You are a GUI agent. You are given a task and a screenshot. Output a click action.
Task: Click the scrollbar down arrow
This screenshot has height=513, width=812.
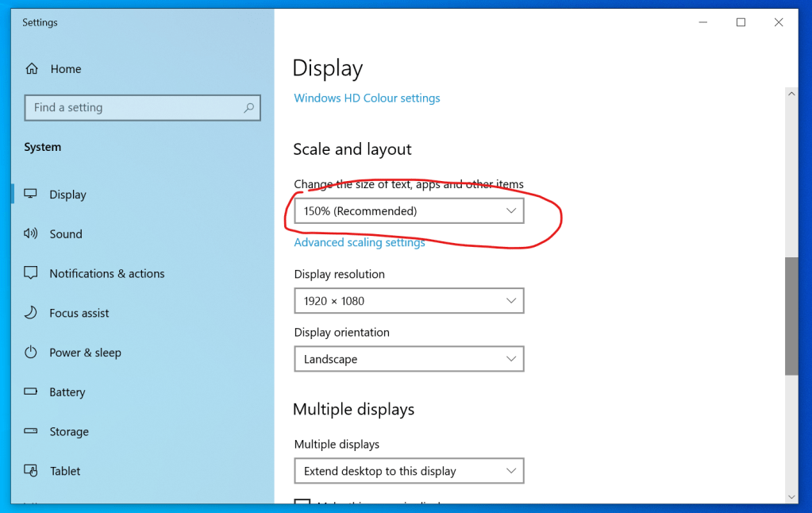pyautogui.click(x=791, y=496)
